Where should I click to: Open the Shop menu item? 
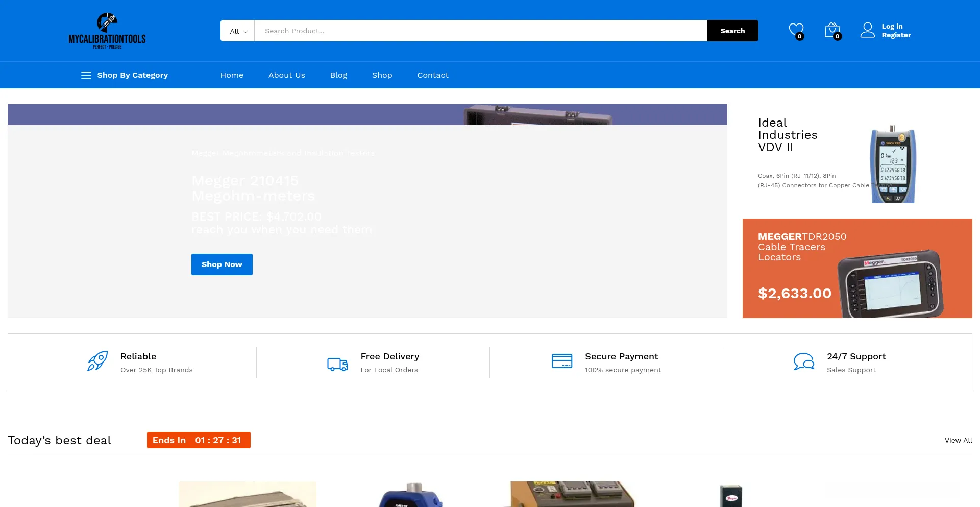382,75
